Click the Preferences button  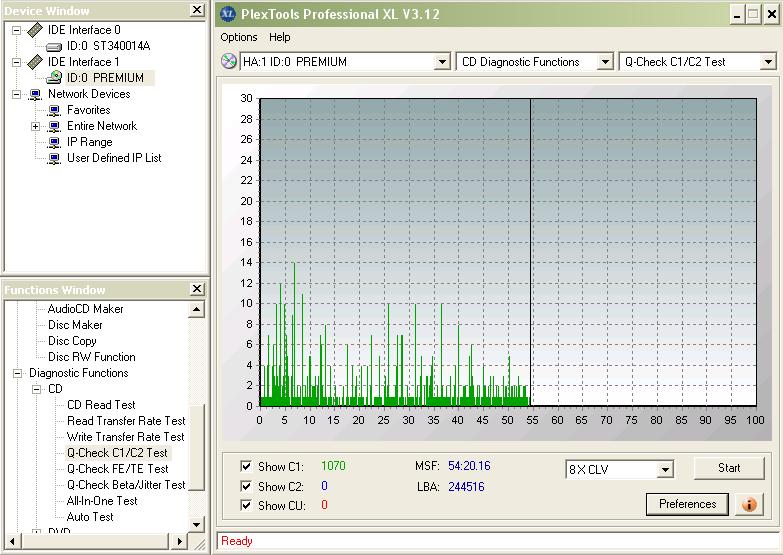coord(687,504)
